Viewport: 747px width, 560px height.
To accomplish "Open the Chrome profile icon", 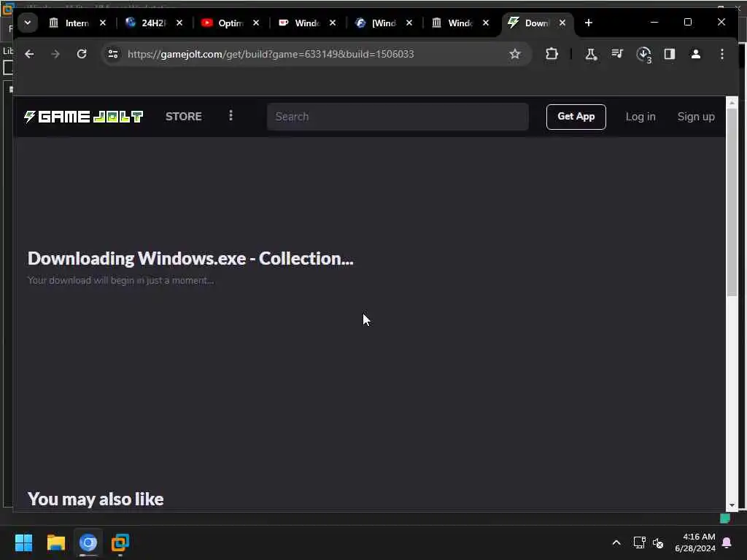I will click(695, 54).
